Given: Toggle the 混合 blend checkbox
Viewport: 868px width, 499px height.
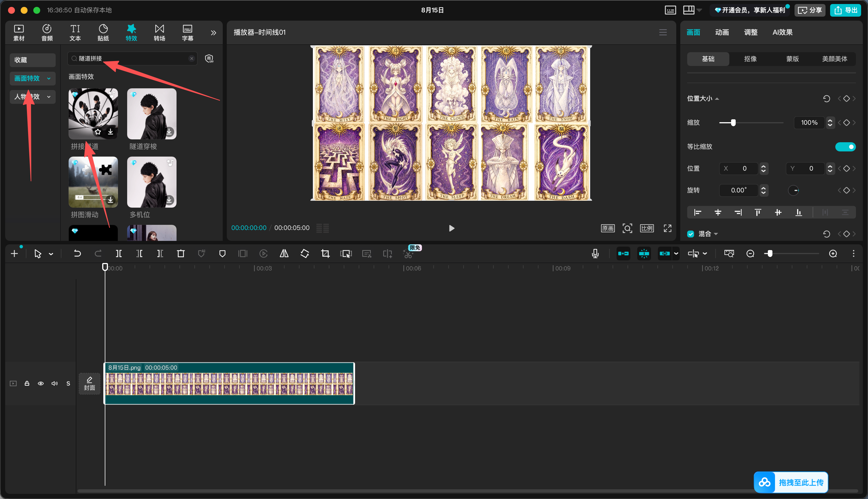Looking at the screenshot, I should [691, 234].
